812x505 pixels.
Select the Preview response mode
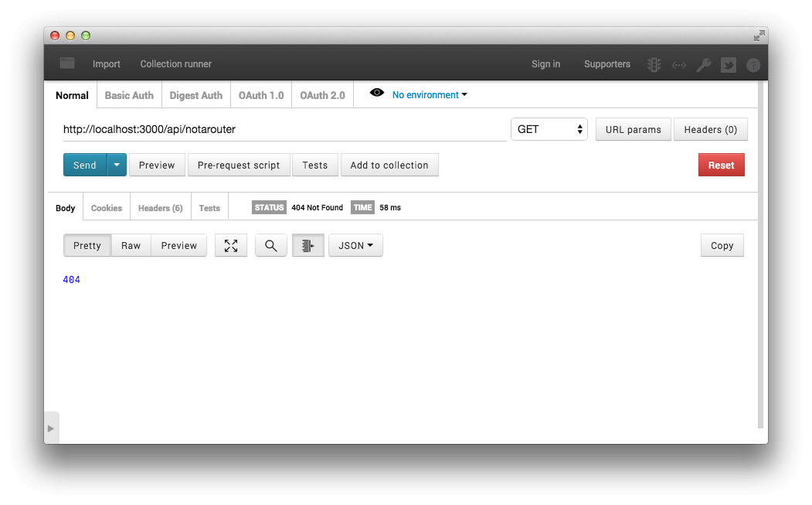point(178,245)
